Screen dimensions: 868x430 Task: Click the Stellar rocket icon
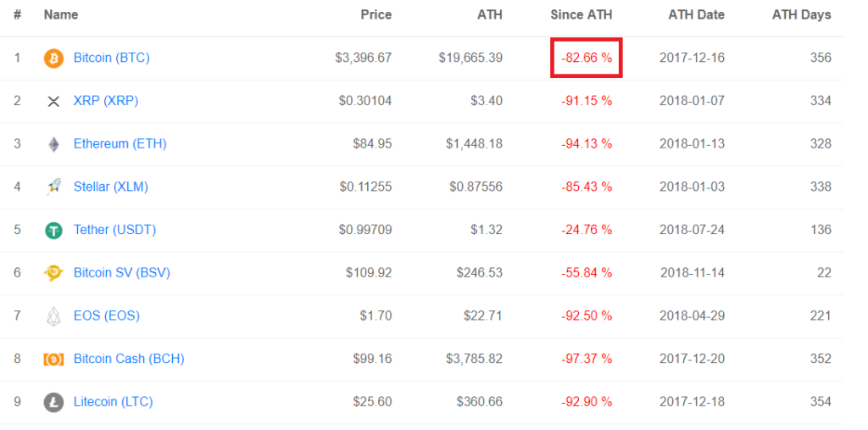53,187
